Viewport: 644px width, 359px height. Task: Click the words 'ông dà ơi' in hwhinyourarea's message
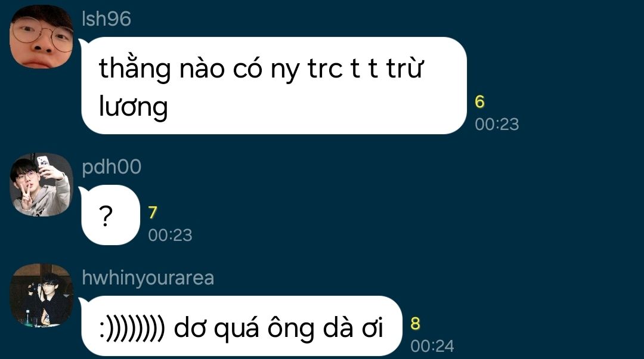(326, 328)
